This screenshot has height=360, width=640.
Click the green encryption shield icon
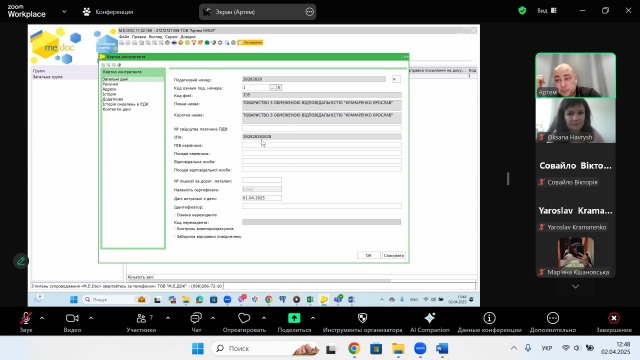pos(522,11)
